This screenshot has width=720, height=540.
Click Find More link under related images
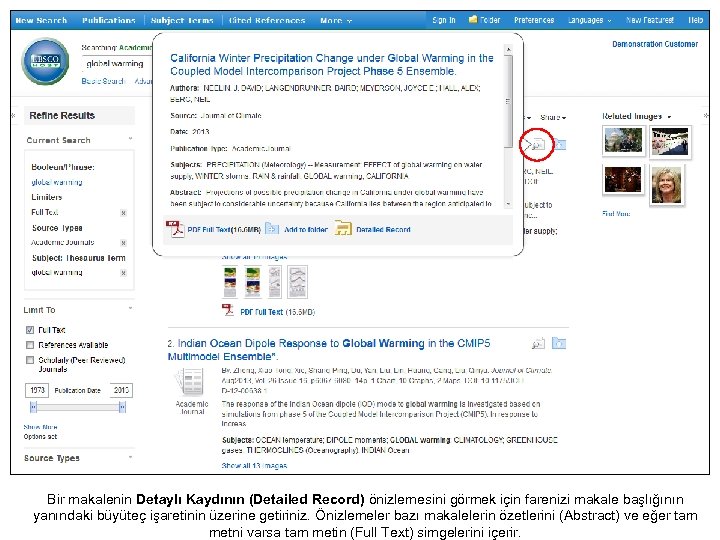coord(616,214)
